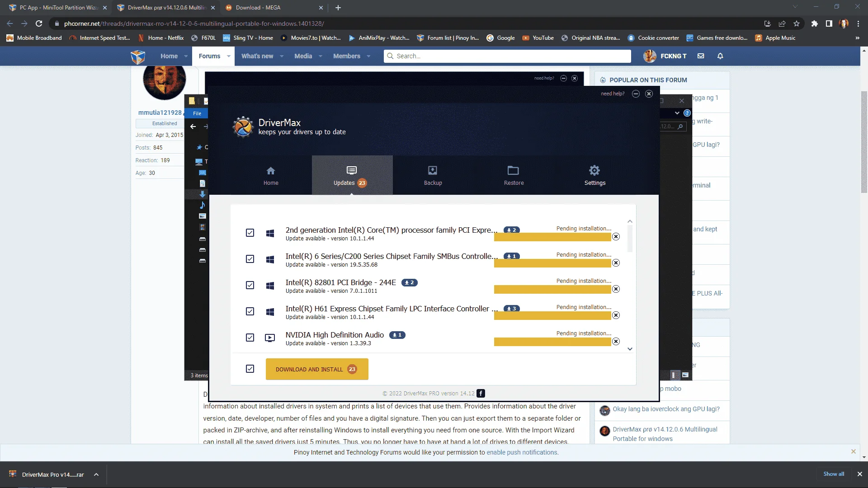Open downloads badge for NVIDIA High Definition Audio
Image resolution: width=868 pixels, height=488 pixels.
397,335
